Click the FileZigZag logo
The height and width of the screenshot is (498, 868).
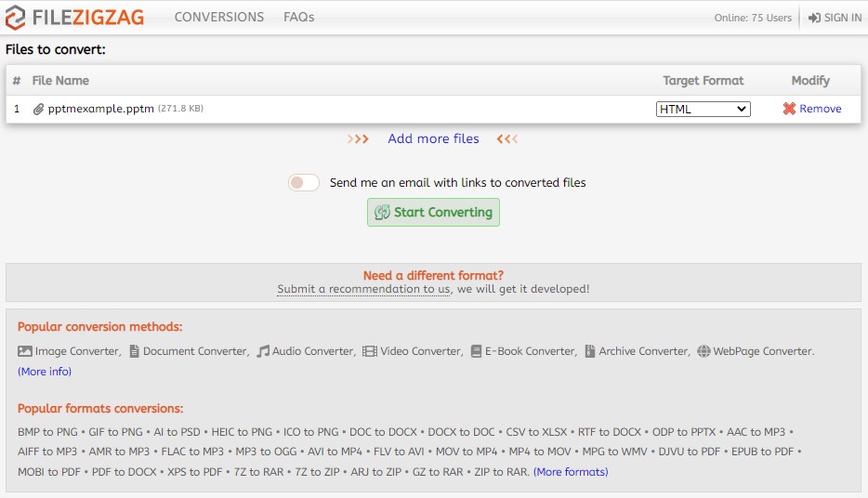[x=74, y=17]
